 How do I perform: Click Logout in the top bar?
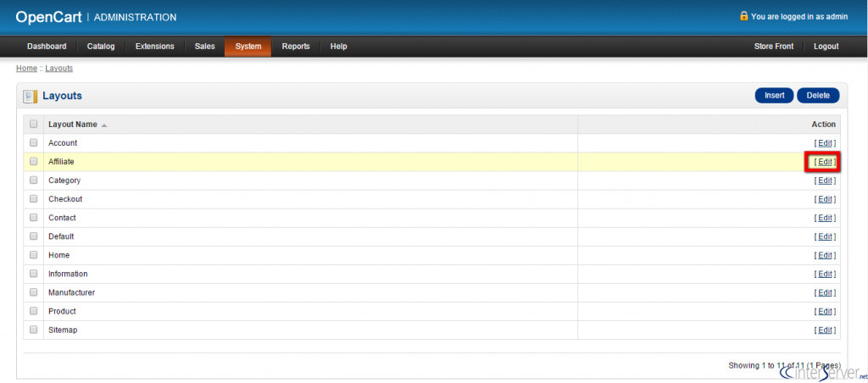coord(826,47)
